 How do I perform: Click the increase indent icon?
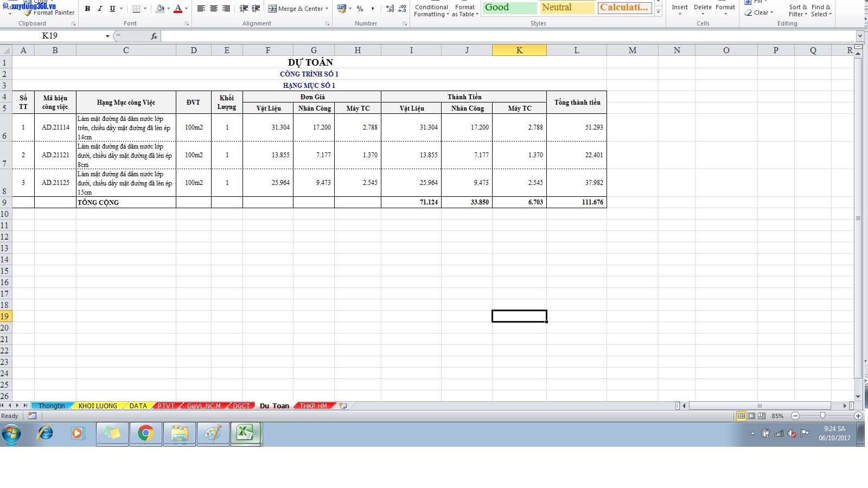click(x=256, y=9)
